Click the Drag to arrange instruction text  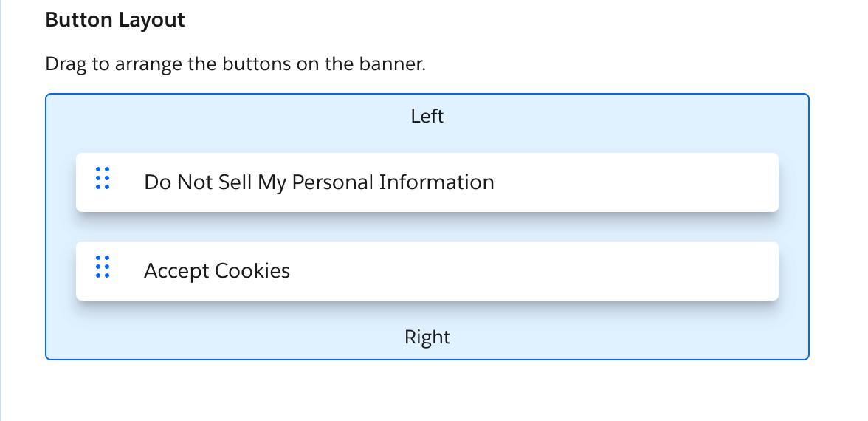235,64
